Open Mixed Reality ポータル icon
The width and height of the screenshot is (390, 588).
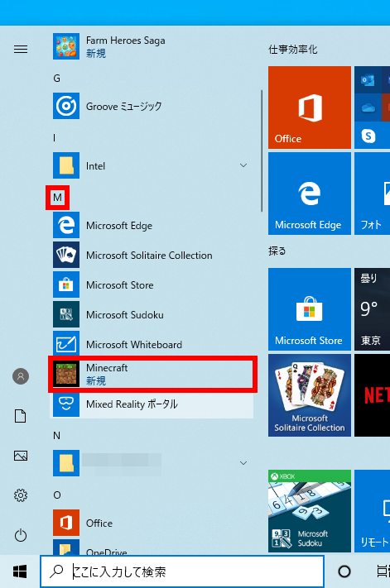pos(66,404)
